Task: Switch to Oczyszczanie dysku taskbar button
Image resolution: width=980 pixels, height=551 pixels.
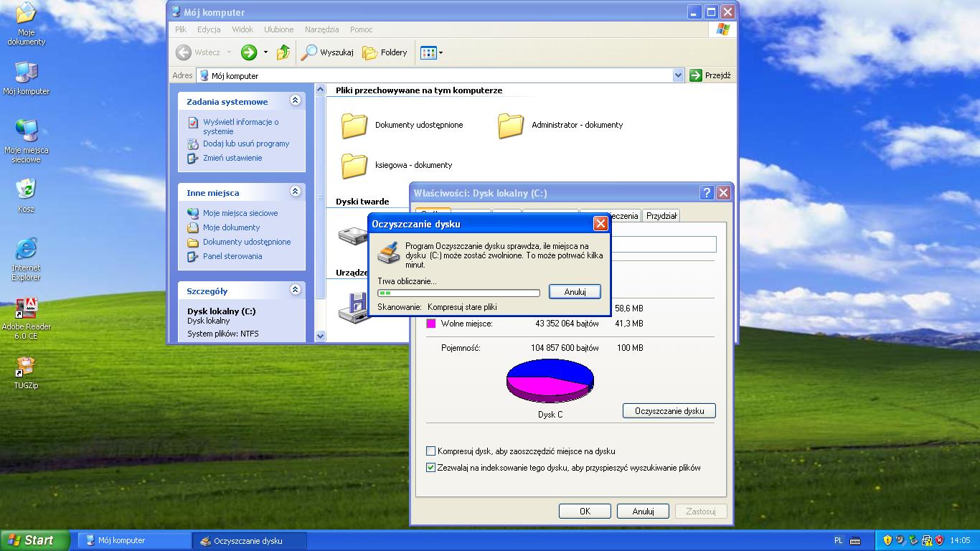Action: point(250,540)
